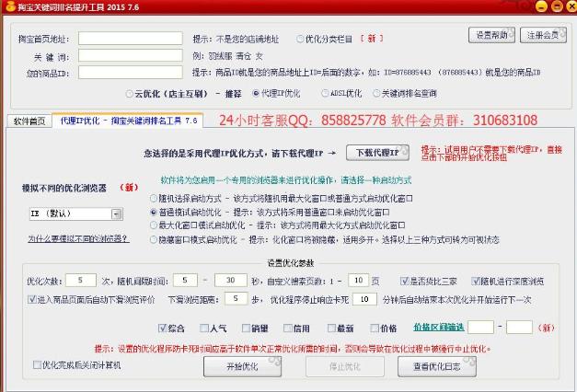
Task: Select 普通模试启动优化 radio option
Action: tap(154, 212)
